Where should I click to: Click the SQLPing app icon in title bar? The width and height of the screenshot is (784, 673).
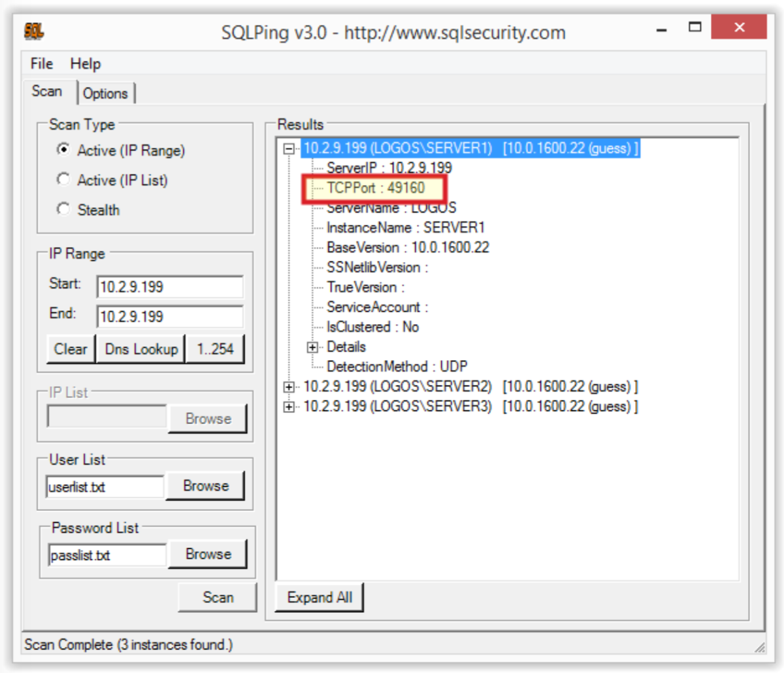click(x=34, y=31)
